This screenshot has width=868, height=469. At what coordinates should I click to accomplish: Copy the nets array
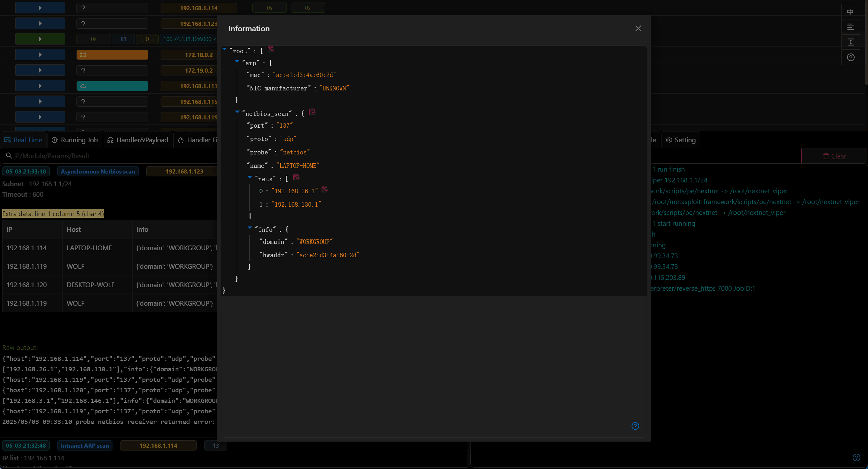(296, 177)
